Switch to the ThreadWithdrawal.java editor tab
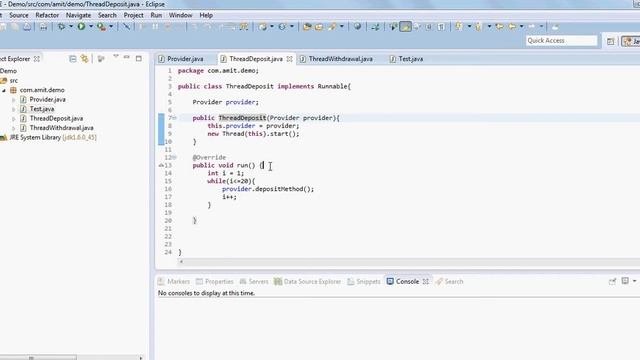The image size is (640, 360). (340, 59)
